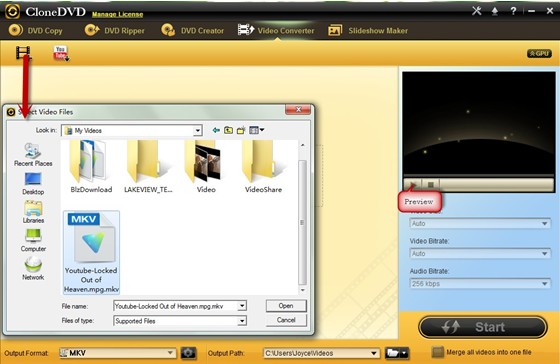Switch to the DVD Creator tab
The height and width of the screenshot is (364, 560).
coord(193,31)
